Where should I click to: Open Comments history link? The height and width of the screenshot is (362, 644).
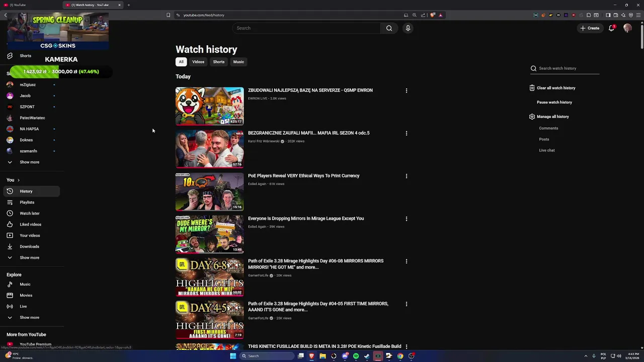pos(548,128)
